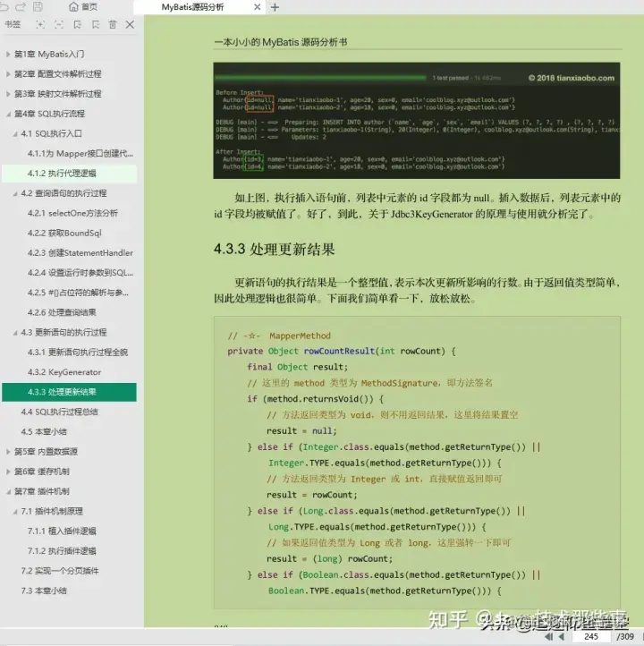Jump to 4.5 本章小结
The width and height of the screenshot is (644, 646).
click(44, 432)
